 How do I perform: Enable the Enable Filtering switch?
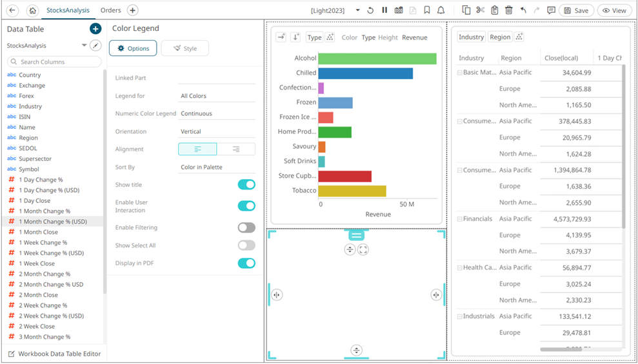coord(246,227)
